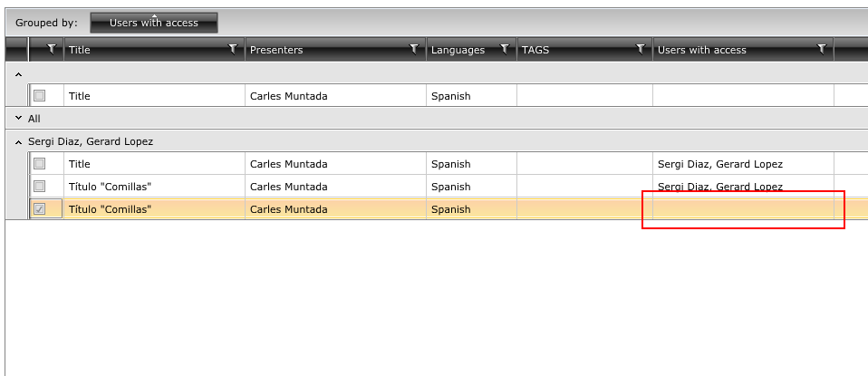Viewport: 868px width, 376px height.
Task: Uncheck the highlighted Título "Comillas" row checkbox
Action: [x=39, y=209]
